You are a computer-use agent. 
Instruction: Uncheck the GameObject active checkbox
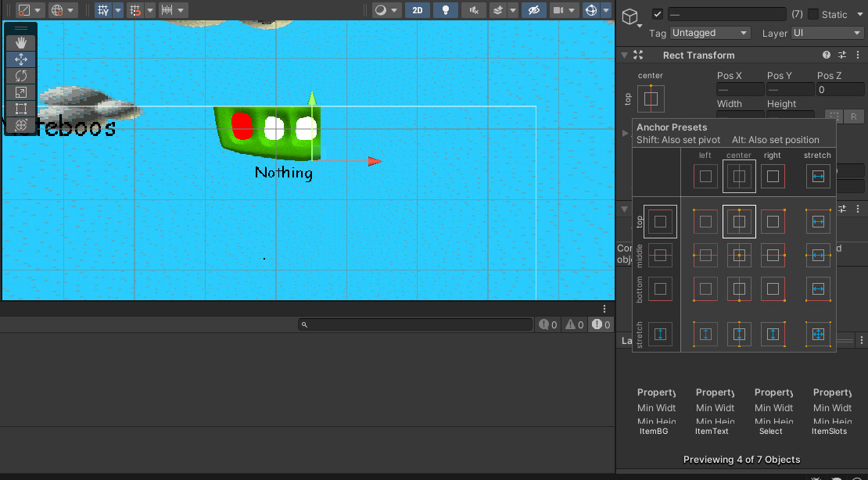click(658, 14)
